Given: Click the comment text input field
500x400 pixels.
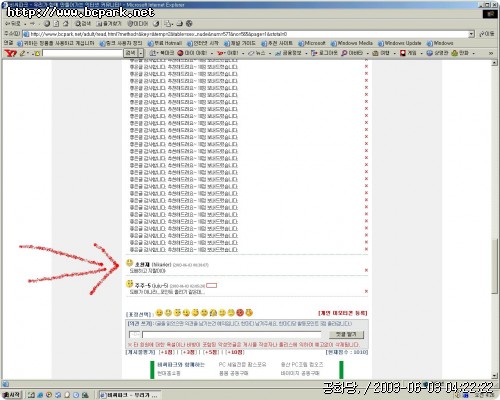Looking at the screenshot, I should click(x=232, y=334).
